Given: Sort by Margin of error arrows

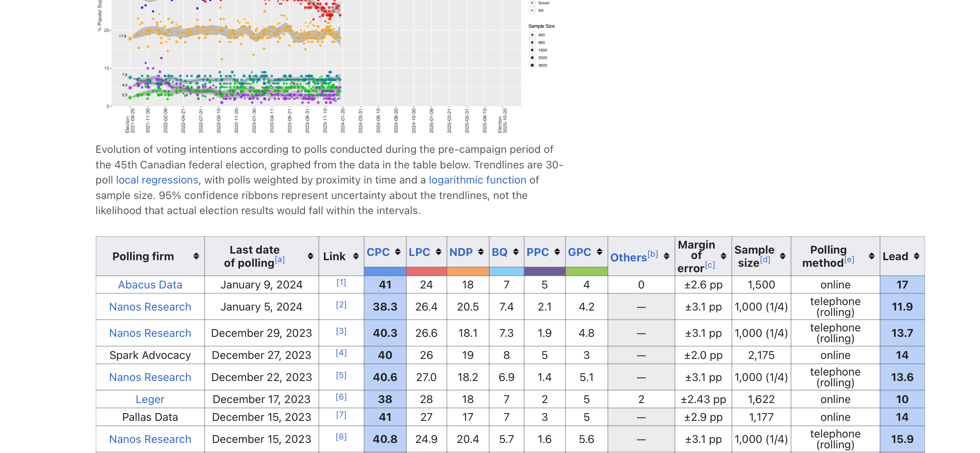Looking at the screenshot, I should (723, 256).
